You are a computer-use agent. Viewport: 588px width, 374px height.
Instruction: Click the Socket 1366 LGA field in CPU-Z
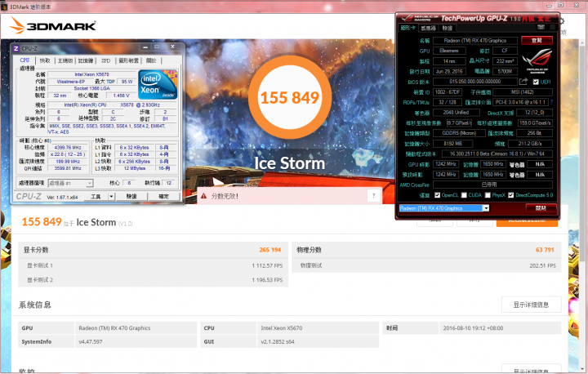tap(91, 88)
